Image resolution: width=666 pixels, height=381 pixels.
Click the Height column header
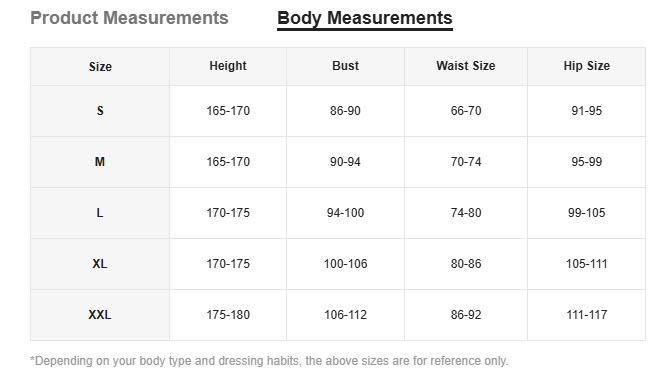coord(228,66)
